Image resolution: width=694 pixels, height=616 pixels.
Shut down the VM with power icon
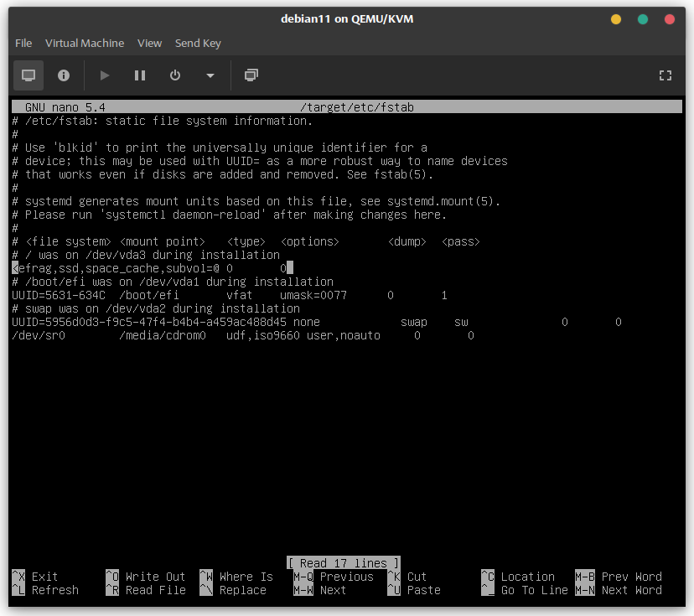pyautogui.click(x=175, y=75)
